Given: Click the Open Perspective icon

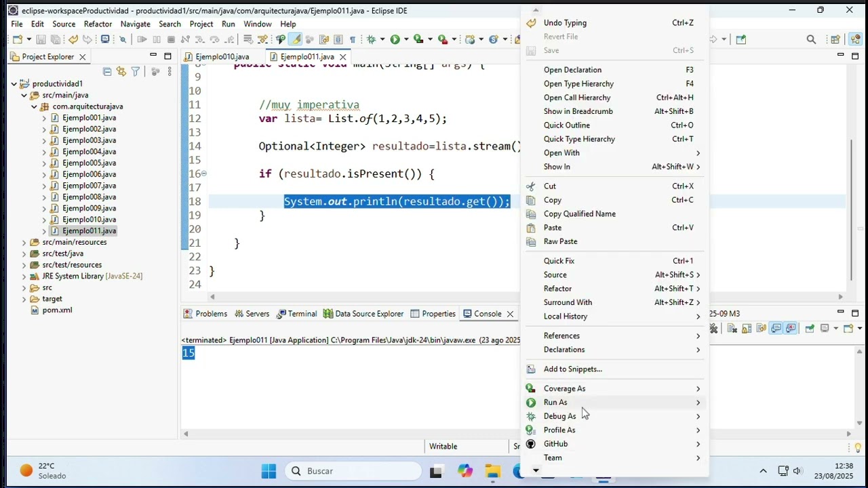Looking at the screenshot, I should pyautogui.click(x=835, y=39).
